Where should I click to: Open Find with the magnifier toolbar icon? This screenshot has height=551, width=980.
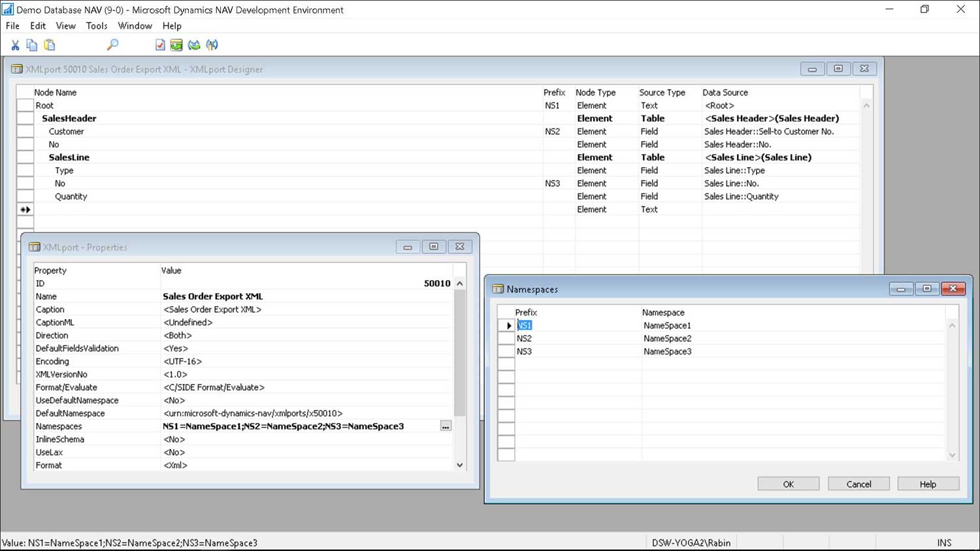[x=112, y=44]
